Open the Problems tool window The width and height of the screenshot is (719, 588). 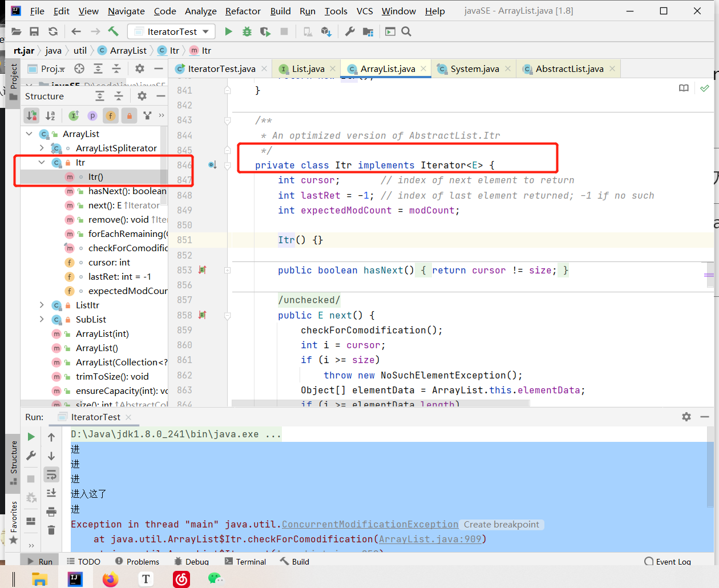click(137, 561)
